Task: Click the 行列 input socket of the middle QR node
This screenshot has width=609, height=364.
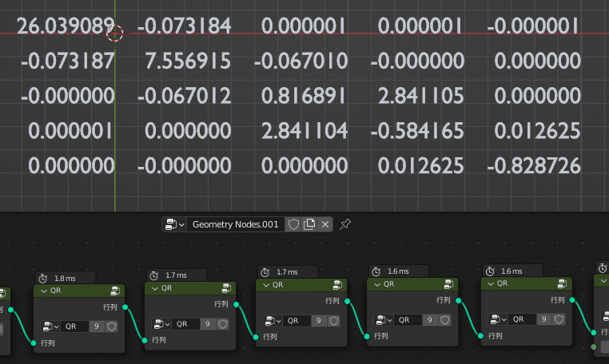Action: pos(256,337)
